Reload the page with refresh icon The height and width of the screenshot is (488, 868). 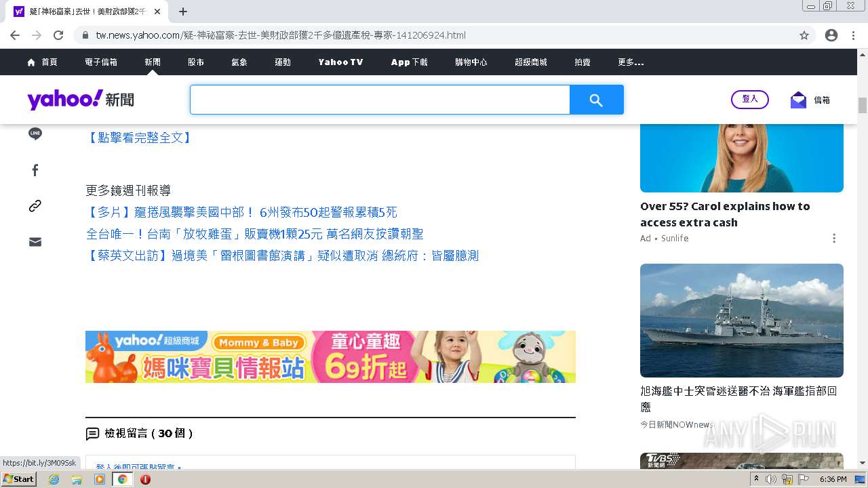pyautogui.click(x=58, y=35)
